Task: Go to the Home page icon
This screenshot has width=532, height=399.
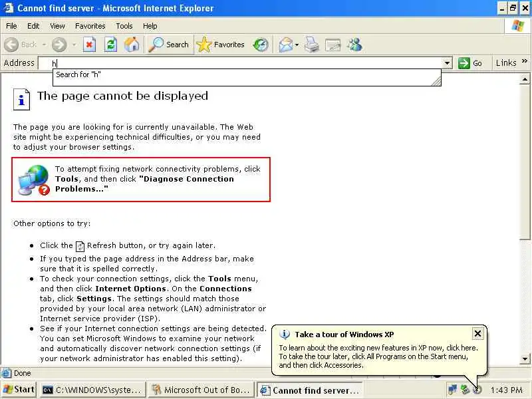Action: click(x=132, y=45)
